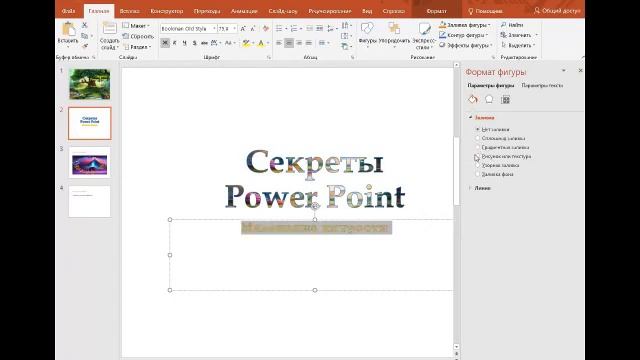The image size is (640, 360).
Task: Click the text shadow S icon
Action: click(x=194, y=43)
